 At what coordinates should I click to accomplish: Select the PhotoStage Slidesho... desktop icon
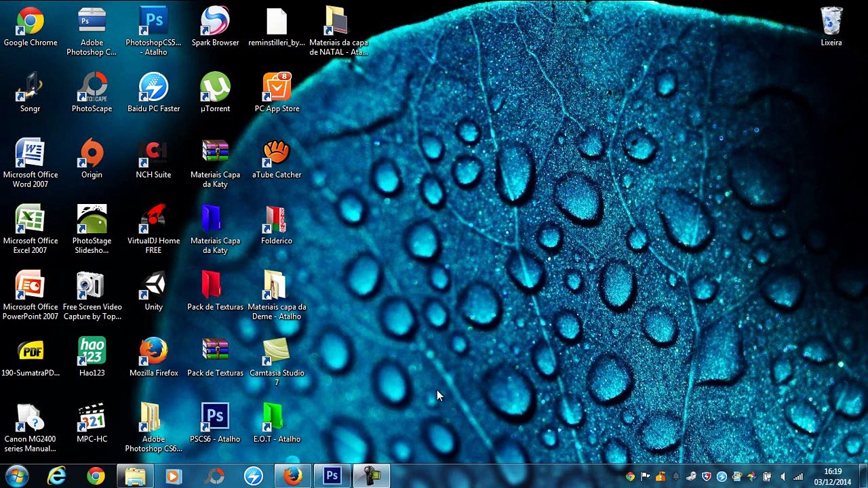(92, 230)
